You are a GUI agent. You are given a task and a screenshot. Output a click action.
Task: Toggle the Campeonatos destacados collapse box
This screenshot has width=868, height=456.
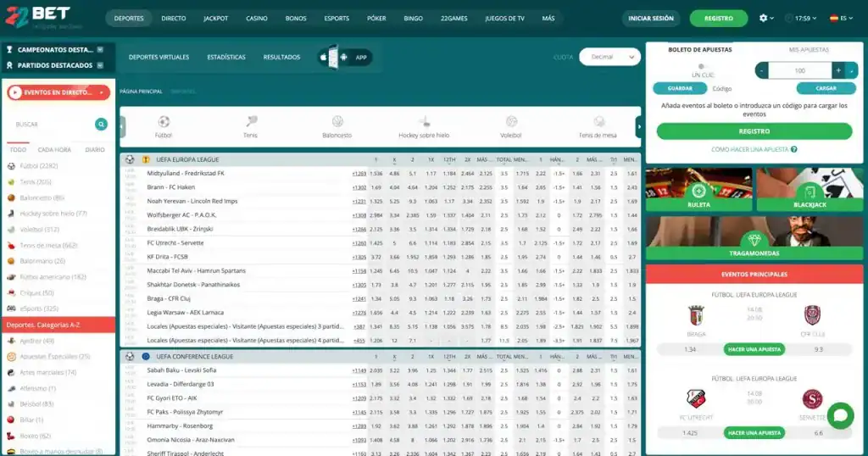[x=100, y=50]
